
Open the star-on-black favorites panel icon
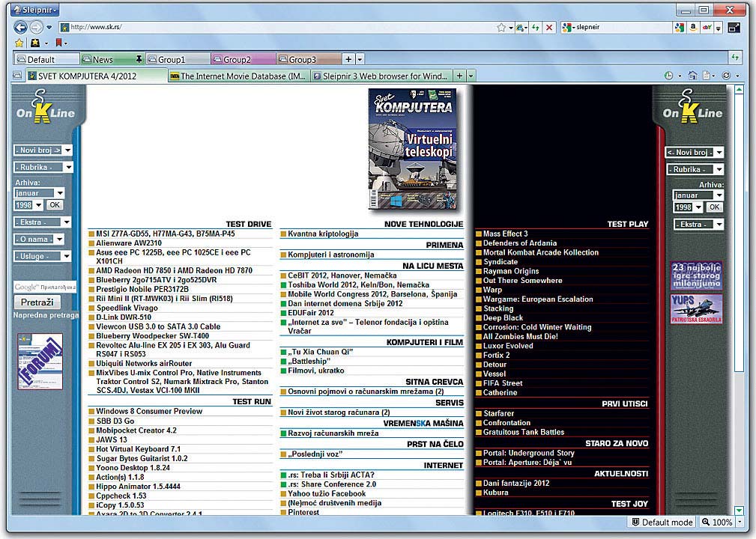(x=35, y=43)
